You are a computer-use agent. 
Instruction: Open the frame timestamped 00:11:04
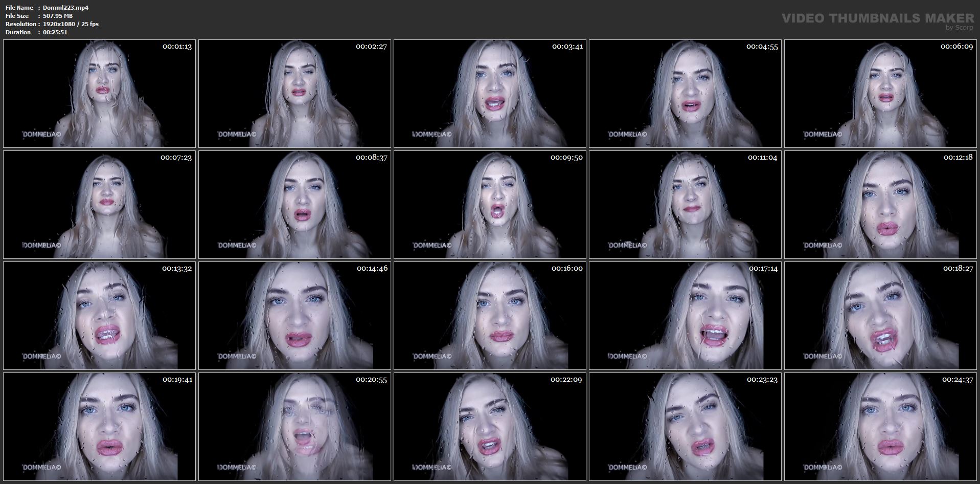point(685,205)
